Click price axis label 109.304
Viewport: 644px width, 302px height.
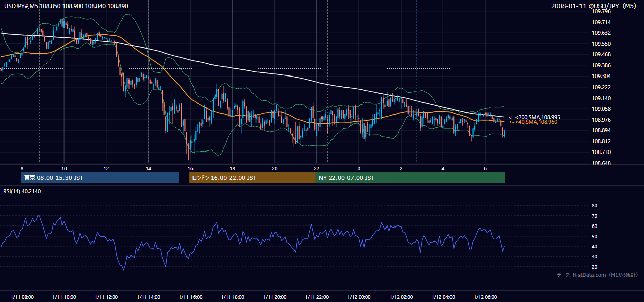tap(601, 76)
